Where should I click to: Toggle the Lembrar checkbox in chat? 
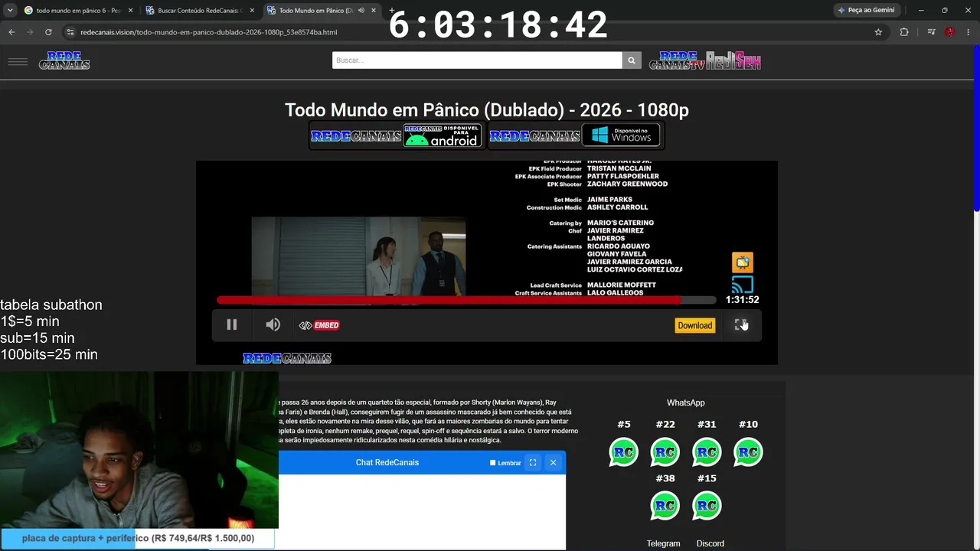(x=492, y=462)
